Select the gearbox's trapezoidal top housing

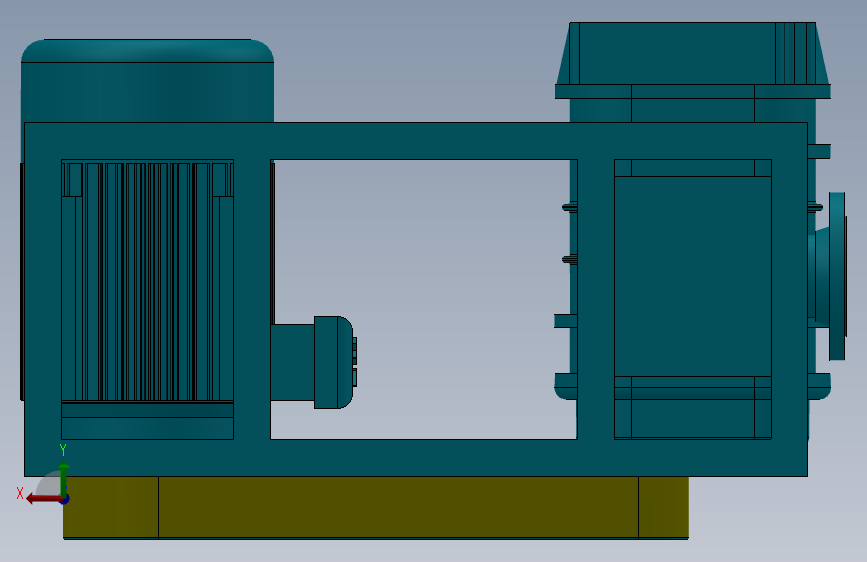(692, 54)
